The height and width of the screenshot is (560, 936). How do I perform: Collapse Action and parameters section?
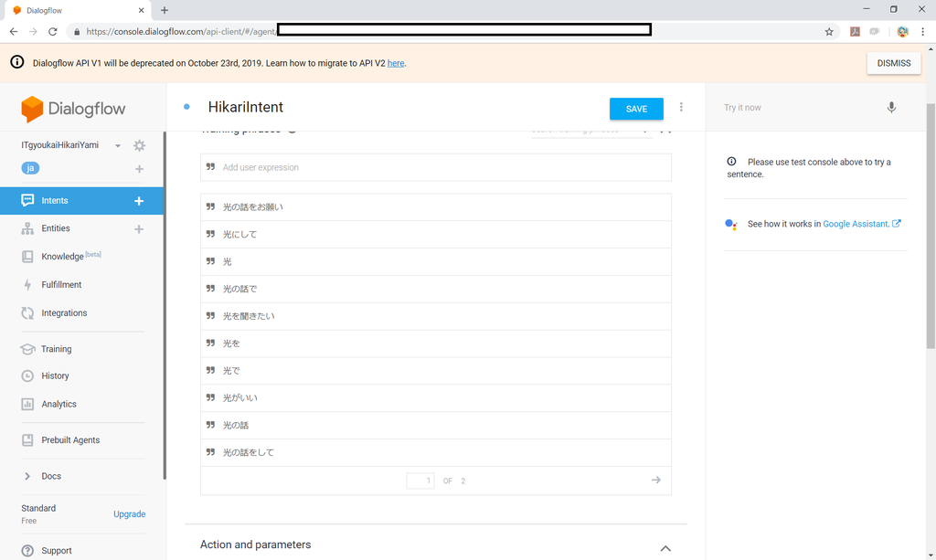[665, 548]
